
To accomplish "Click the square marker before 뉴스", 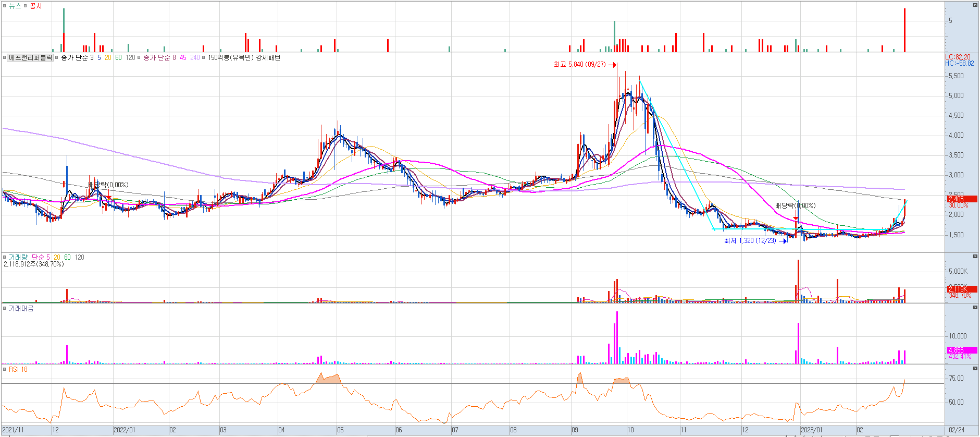I will (x=5, y=6).
